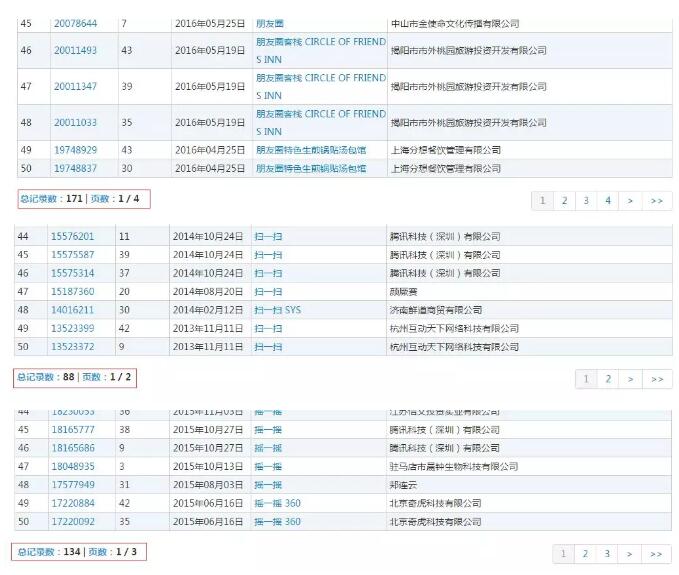Open registration number 20078644 link
The image size is (679, 575).
tap(75, 23)
